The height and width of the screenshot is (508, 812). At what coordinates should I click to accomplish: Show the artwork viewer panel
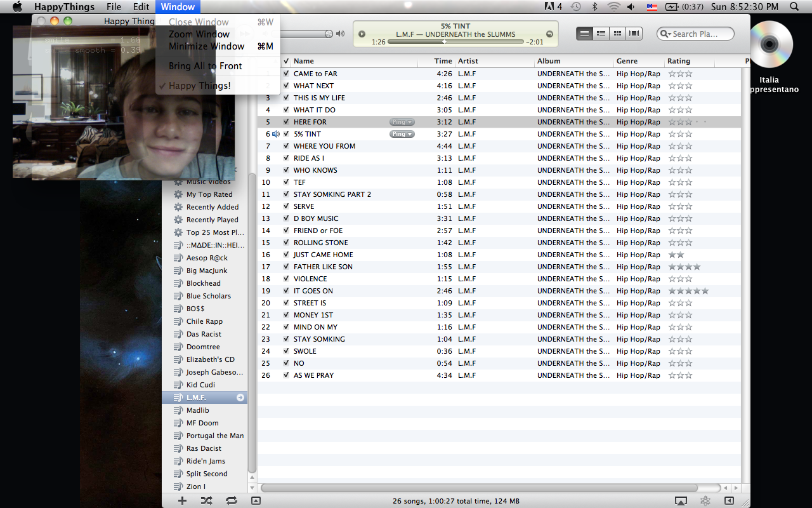point(256,500)
